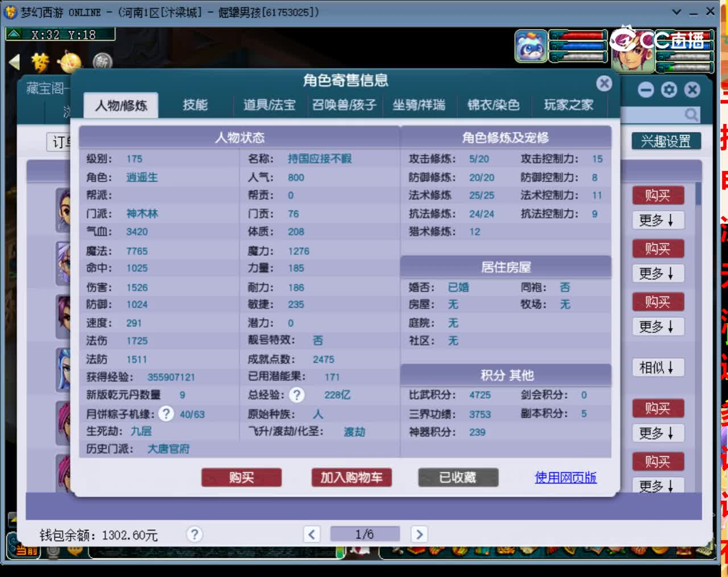Image resolution: width=728 pixels, height=577 pixels.
Task: Click the 藏宝阁 settings gear icon
Action: tap(669, 90)
